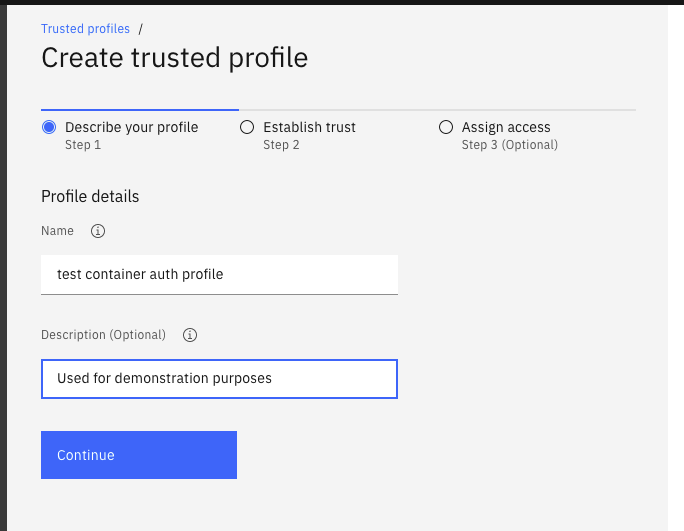Image resolution: width=684 pixels, height=531 pixels.
Task: Click the Create trusted profile heading
Action: coord(174,58)
